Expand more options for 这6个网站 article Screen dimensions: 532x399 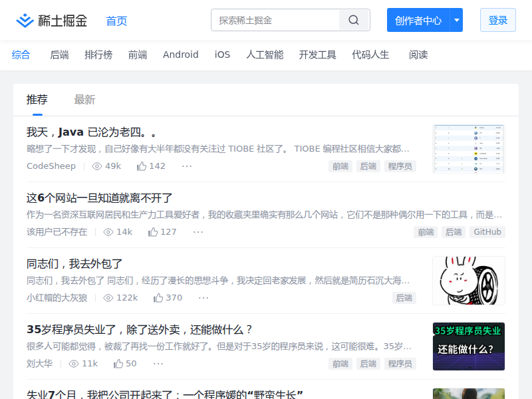pyautogui.click(x=198, y=232)
